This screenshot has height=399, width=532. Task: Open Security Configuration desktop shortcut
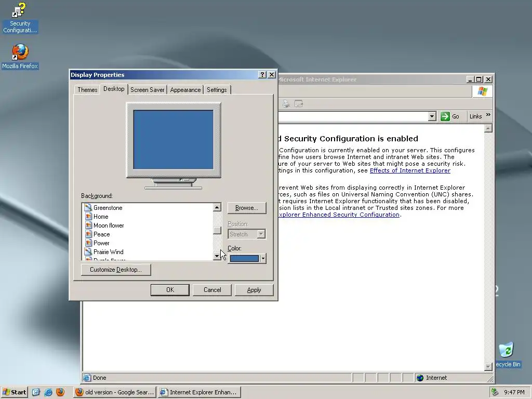20,18
